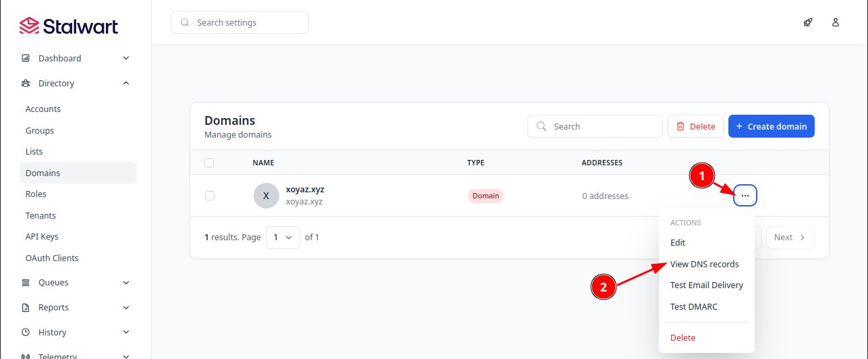Select View DNS records from actions menu
This screenshot has width=868, height=359.
click(704, 265)
